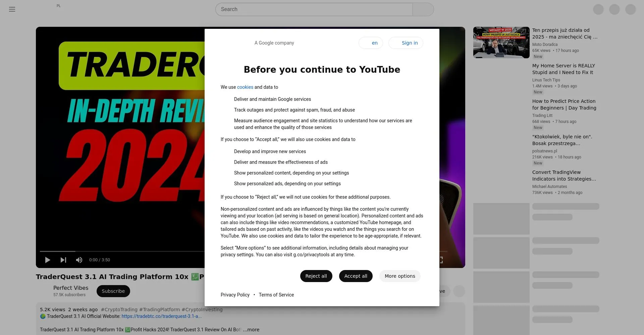
Task: Skip to the next video
Action: click(x=63, y=260)
